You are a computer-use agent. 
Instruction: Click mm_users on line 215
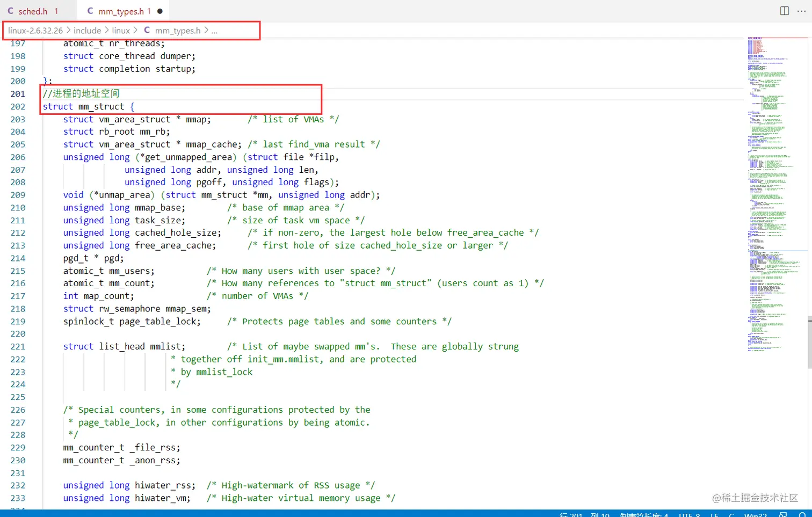pos(129,271)
